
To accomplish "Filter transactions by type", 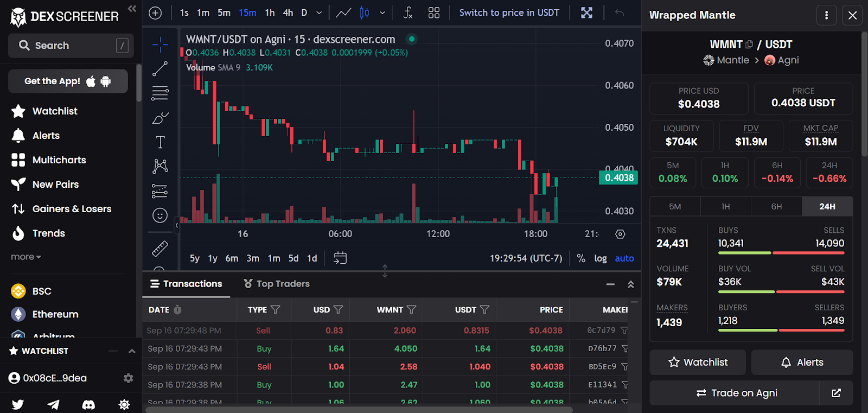I will (276, 309).
